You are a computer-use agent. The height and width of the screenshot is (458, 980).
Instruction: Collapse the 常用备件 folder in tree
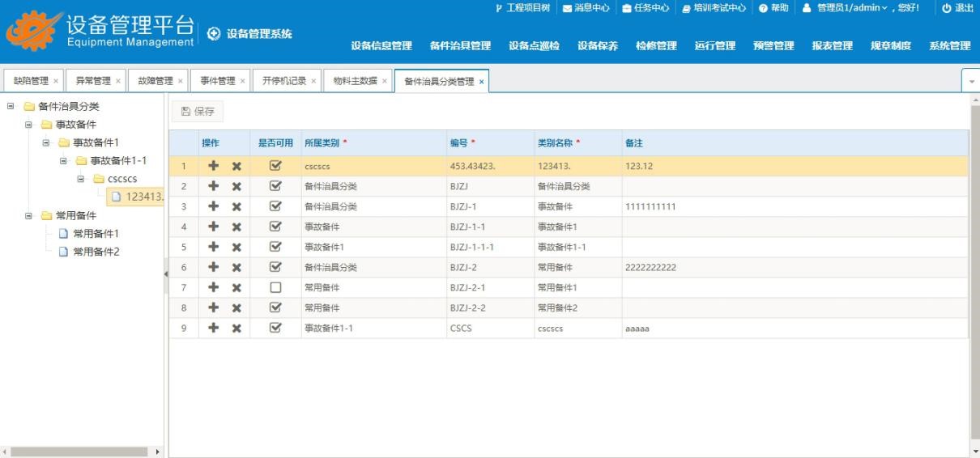[x=28, y=216]
